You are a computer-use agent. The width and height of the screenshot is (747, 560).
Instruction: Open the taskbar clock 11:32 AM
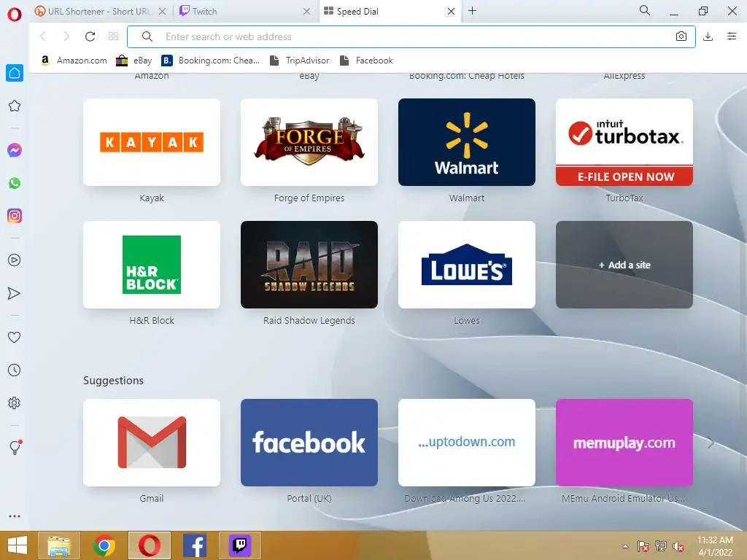[715, 546]
